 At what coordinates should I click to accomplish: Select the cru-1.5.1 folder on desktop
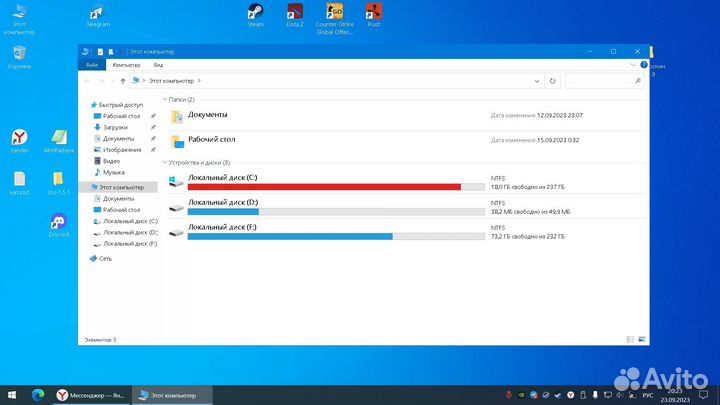click(x=58, y=183)
